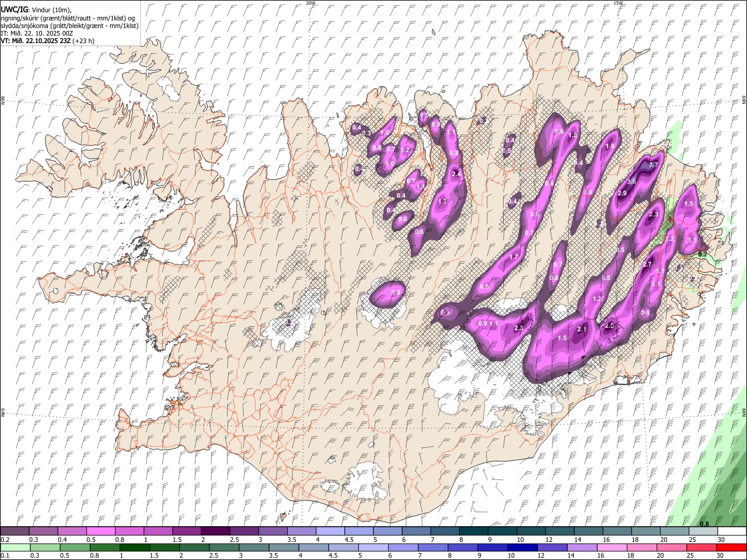Click the "2.1" snowfall value on the map
The height and width of the screenshot is (560, 747).
tap(582, 330)
